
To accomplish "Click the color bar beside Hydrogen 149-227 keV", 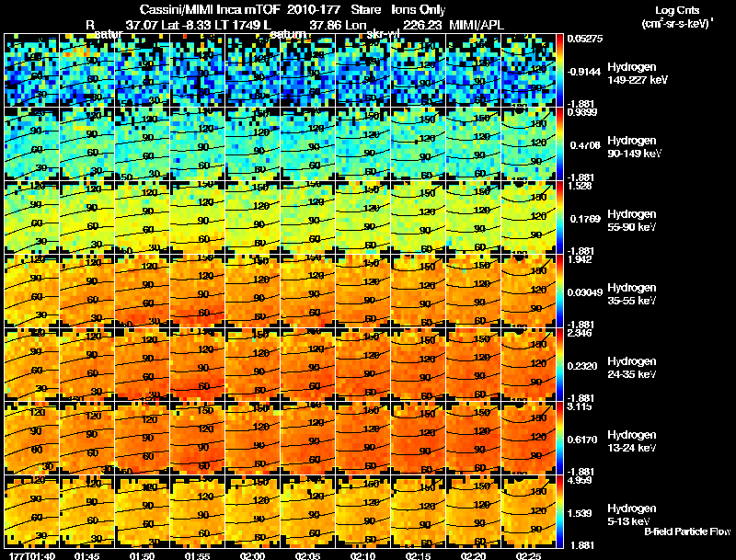I will 559,71.
